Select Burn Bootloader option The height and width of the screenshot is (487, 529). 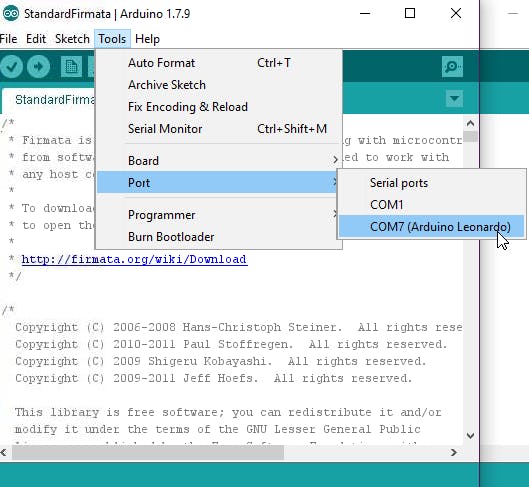tap(219, 237)
